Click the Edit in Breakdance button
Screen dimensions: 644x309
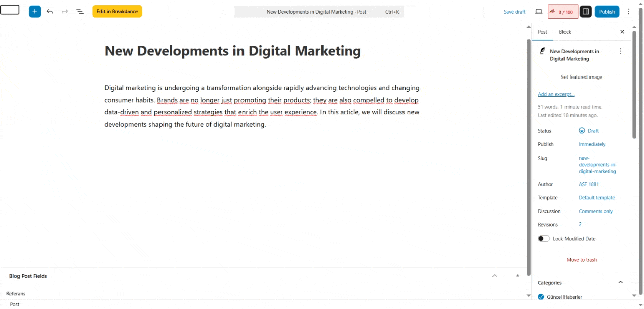coord(117,11)
